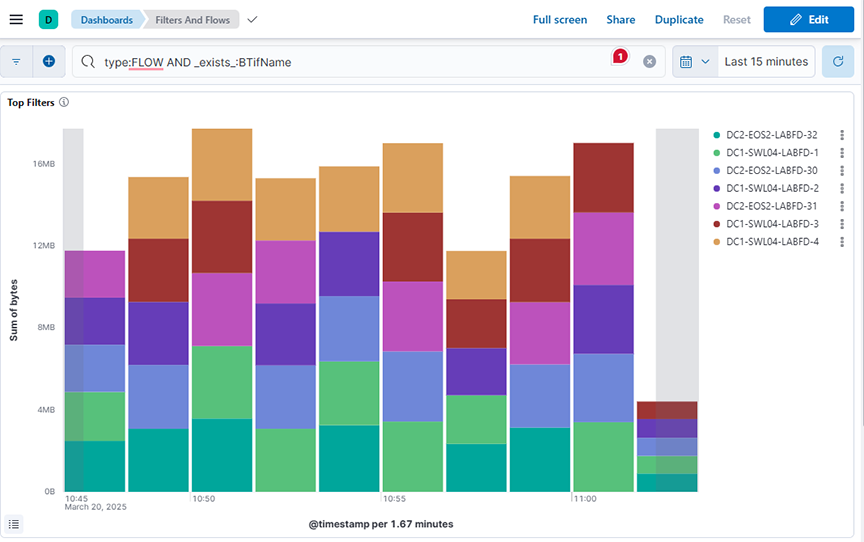
Task: Open the filter options menu icon
Action: click(16, 61)
